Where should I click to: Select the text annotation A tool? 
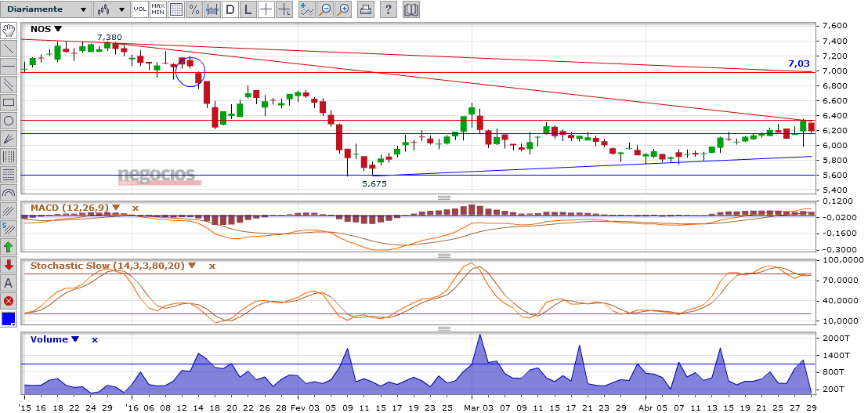9,282
